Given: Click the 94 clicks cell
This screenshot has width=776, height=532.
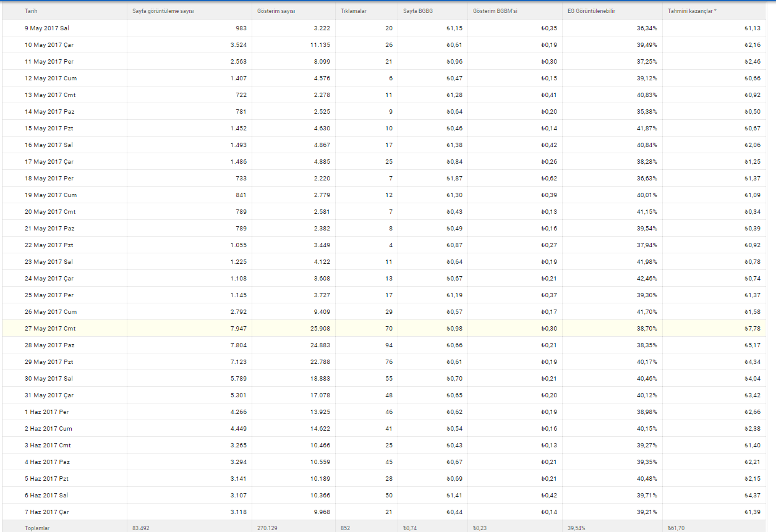Looking at the screenshot, I should point(389,345).
